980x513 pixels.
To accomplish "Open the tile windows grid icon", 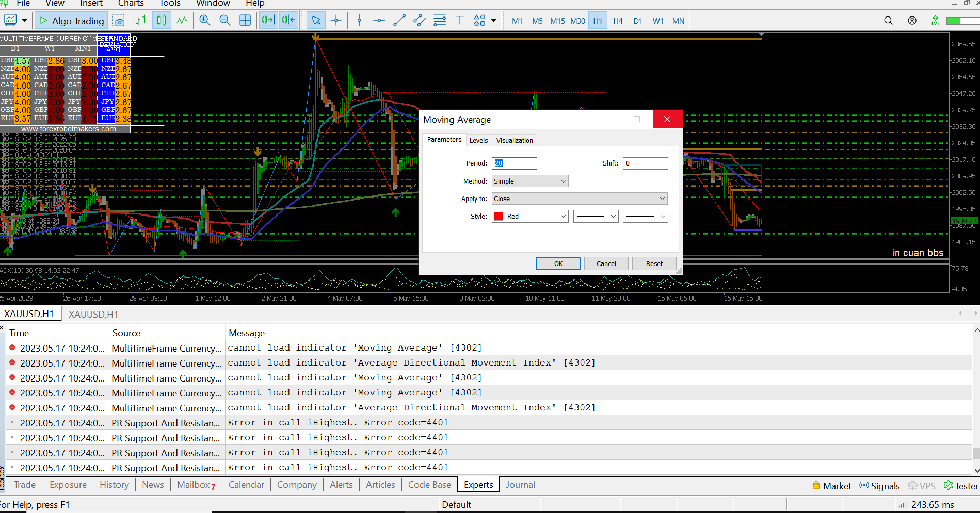I will [245, 21].
